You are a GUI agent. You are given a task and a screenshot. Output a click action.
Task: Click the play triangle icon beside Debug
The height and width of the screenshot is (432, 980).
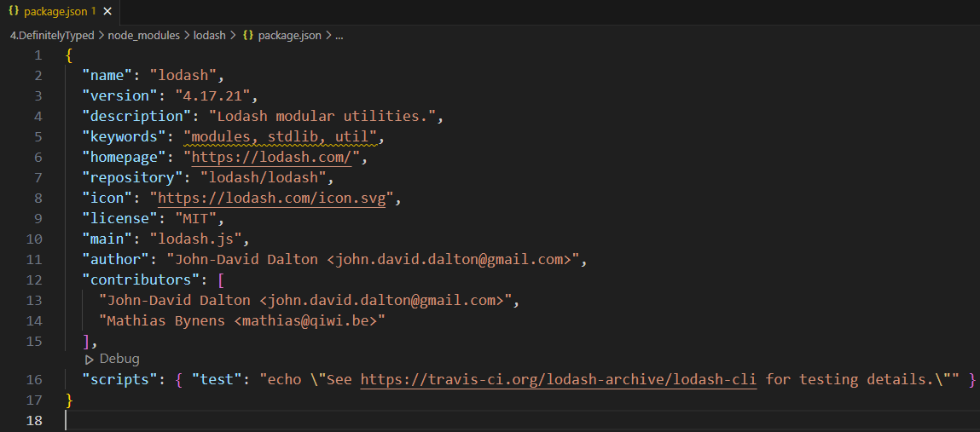pyautogui.click(x=90, y=359)
